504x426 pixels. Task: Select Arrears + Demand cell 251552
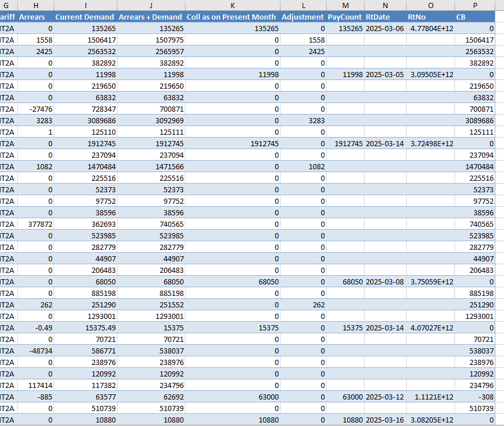(151, 305)
